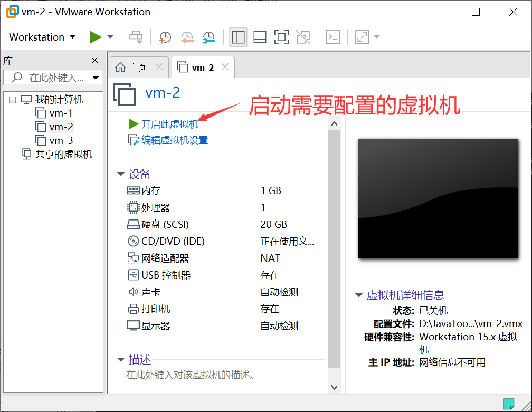Click the USB controller icon
The image size is (532, 412).
pos(134,275)
